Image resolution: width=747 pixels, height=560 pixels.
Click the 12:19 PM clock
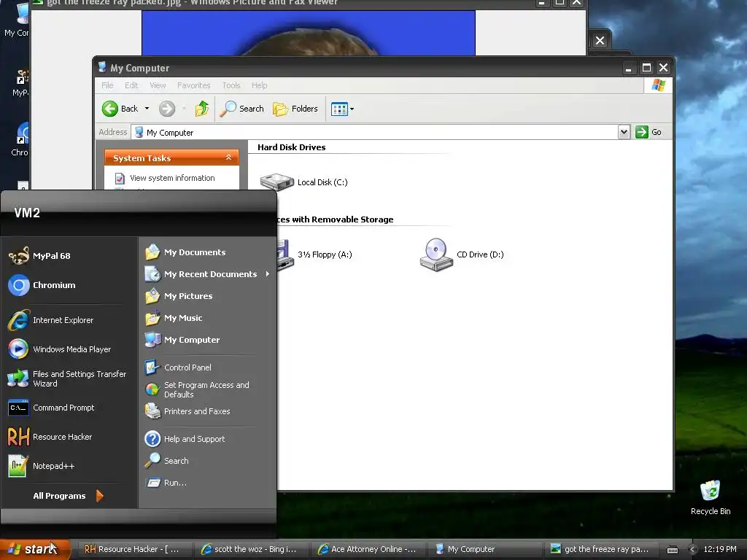tap(720, 549)
